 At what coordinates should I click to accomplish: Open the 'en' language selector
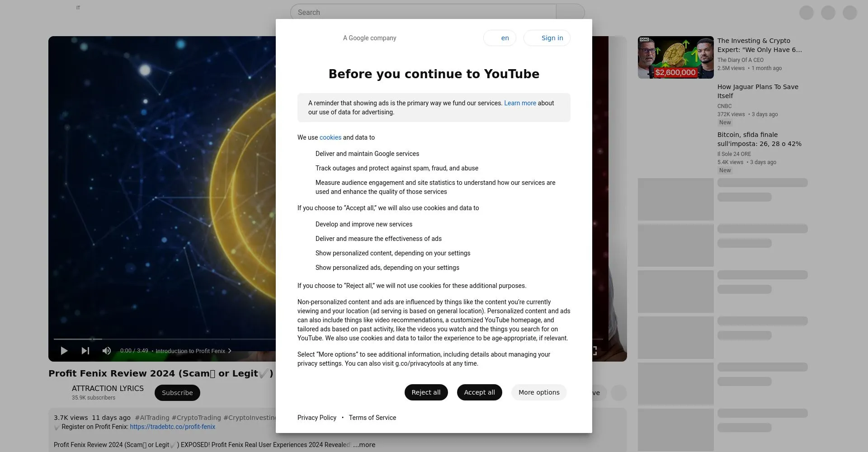[x=500, y=38]
